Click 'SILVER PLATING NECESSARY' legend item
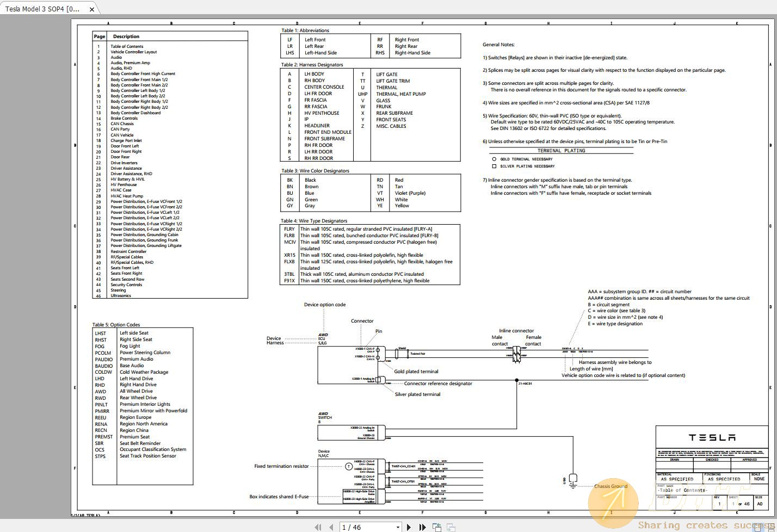777x532 pixels. (527, 166)
